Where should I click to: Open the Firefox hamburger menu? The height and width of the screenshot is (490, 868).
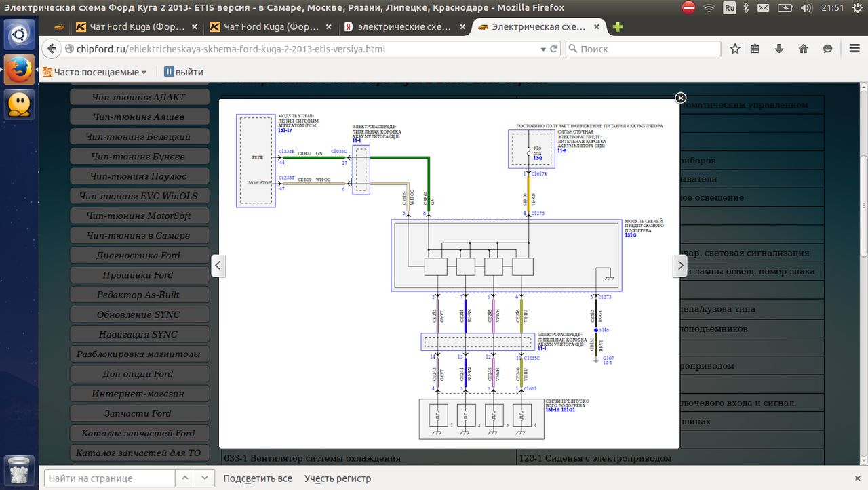click(x=854, y=49)
